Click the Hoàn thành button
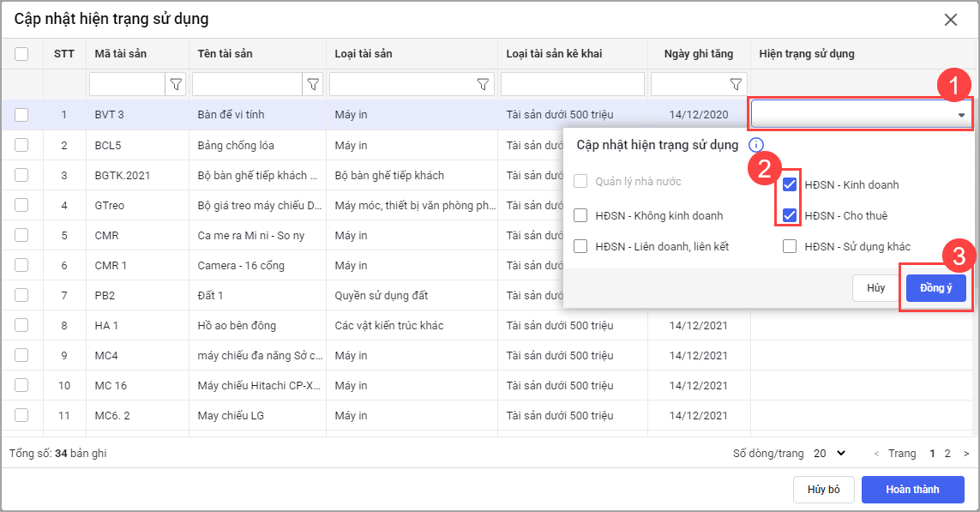 coord(912,490)
